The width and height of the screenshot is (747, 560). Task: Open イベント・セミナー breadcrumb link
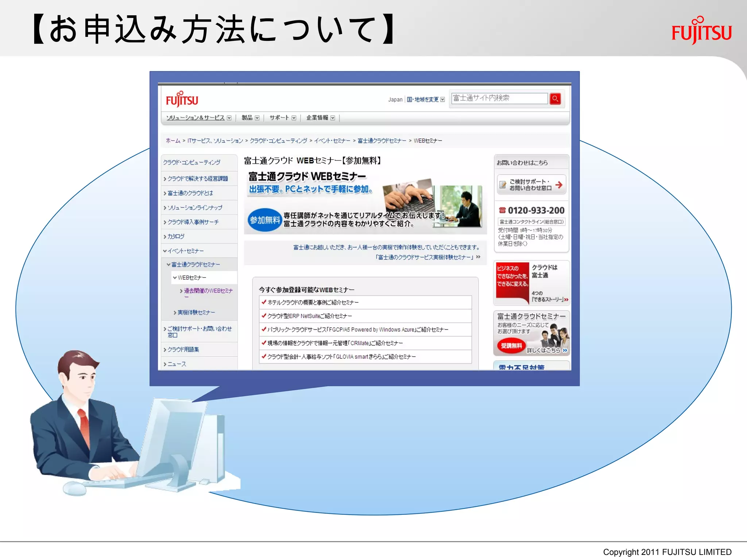[332, 141]
